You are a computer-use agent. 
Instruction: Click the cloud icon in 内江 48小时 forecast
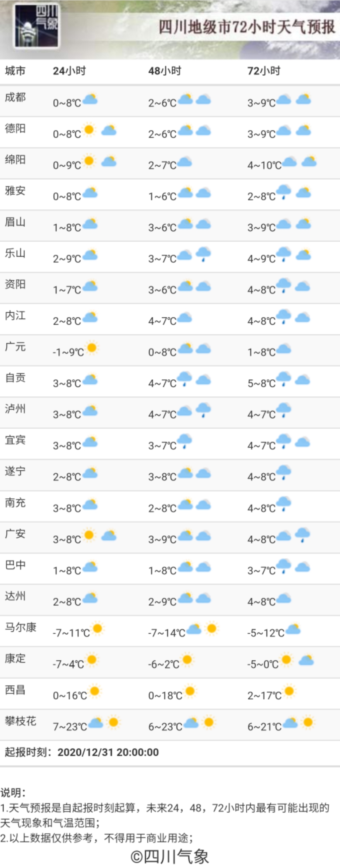184,317
